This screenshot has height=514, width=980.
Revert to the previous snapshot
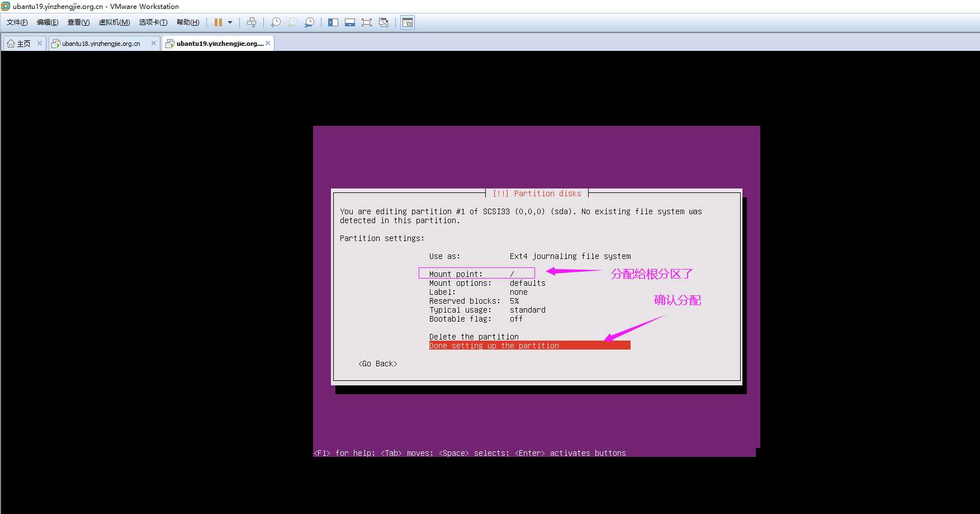tap(292, 22)
